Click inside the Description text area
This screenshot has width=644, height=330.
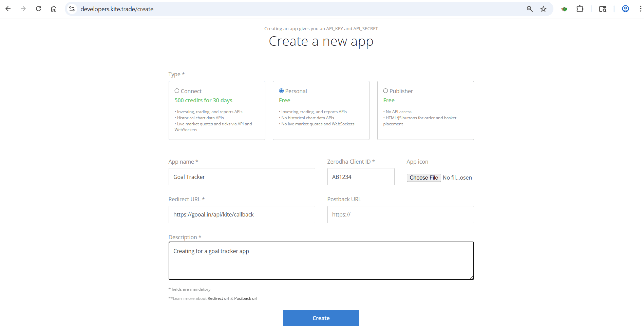coord(321,261)
